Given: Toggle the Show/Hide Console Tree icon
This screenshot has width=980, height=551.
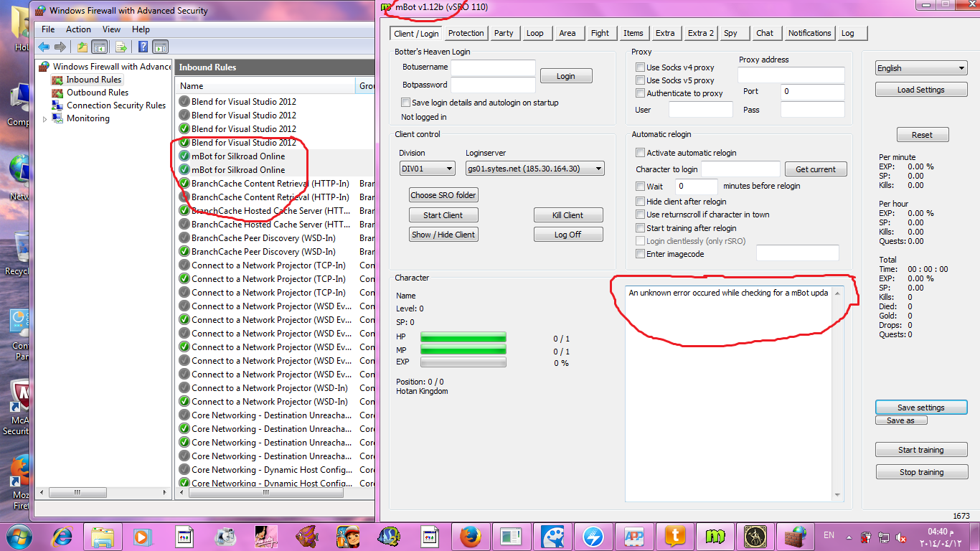Looking at the screenshot, I should pyautogui.click(x=100, y=47).
